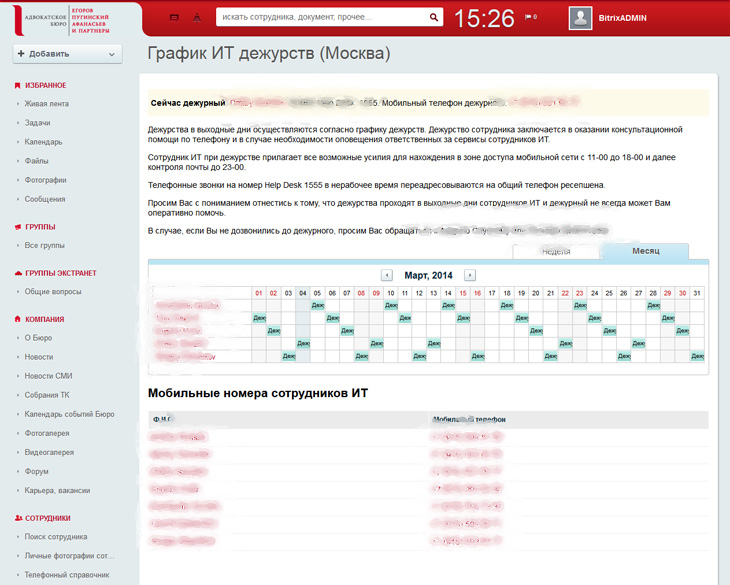The image size is (730, 585).
Task: Expand the Добавить dropdown button
Action: point(68,54)
